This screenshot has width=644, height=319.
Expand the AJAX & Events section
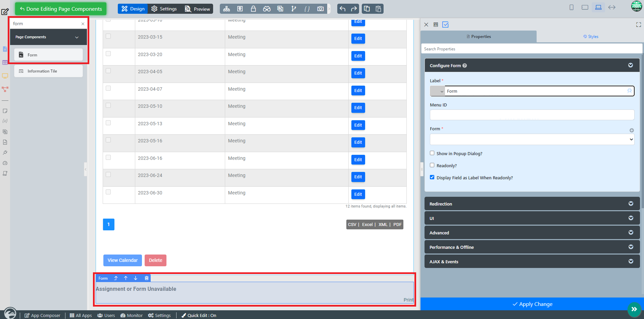pyautogui.click(x=532, y=262)
